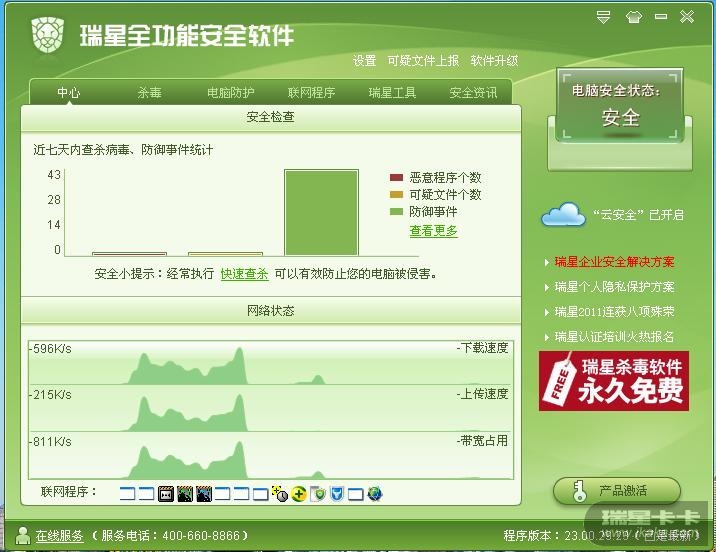Click the person icon beside 在线服务
The image size is (716, 552).
click(x=22, y=536)
